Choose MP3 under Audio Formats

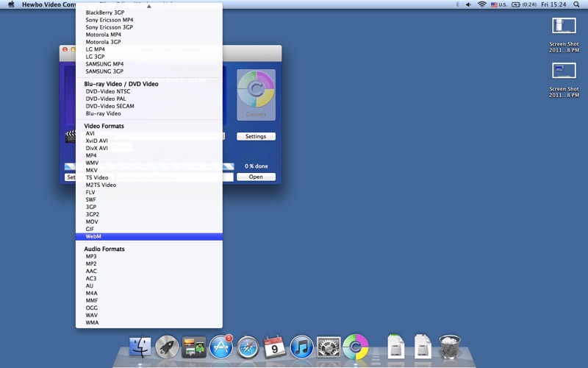coord(91,256)
